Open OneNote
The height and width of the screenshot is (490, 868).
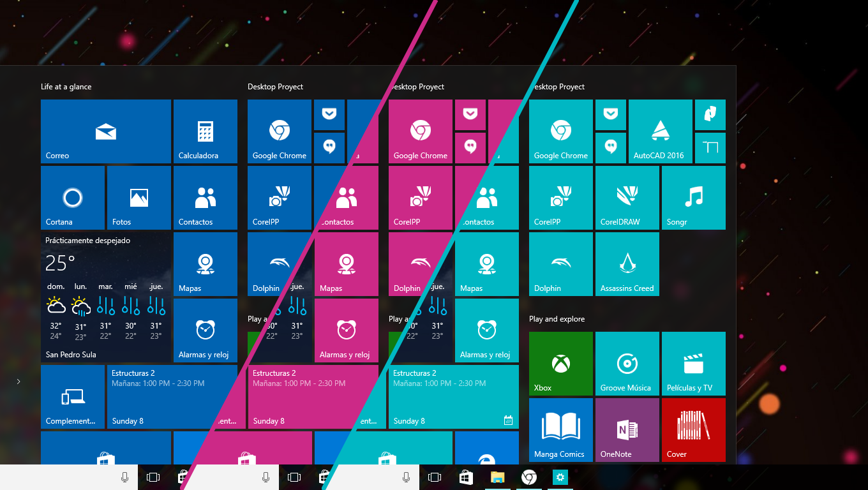coord(627,429)
